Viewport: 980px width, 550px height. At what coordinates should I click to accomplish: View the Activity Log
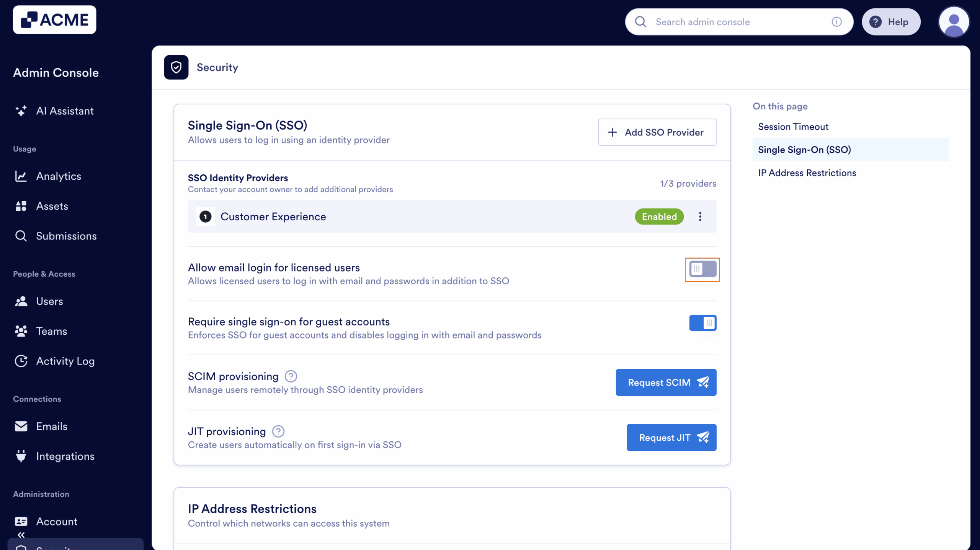65,361
